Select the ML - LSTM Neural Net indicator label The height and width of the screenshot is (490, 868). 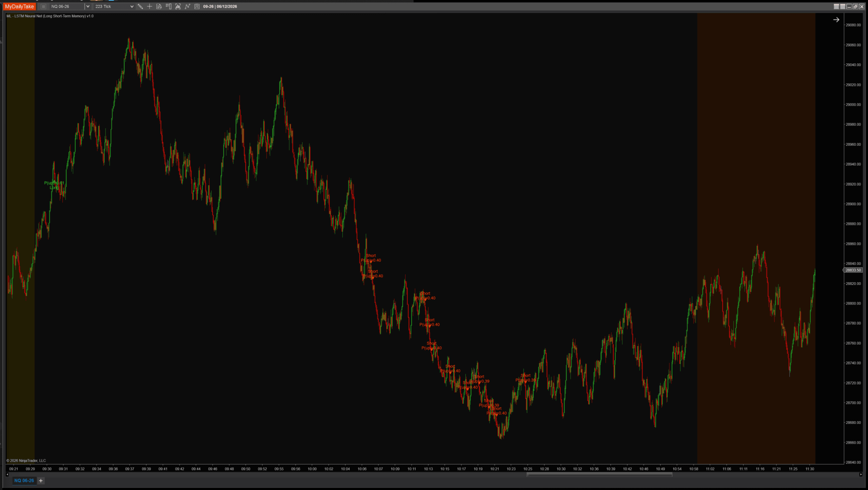[x=50, y=16]
